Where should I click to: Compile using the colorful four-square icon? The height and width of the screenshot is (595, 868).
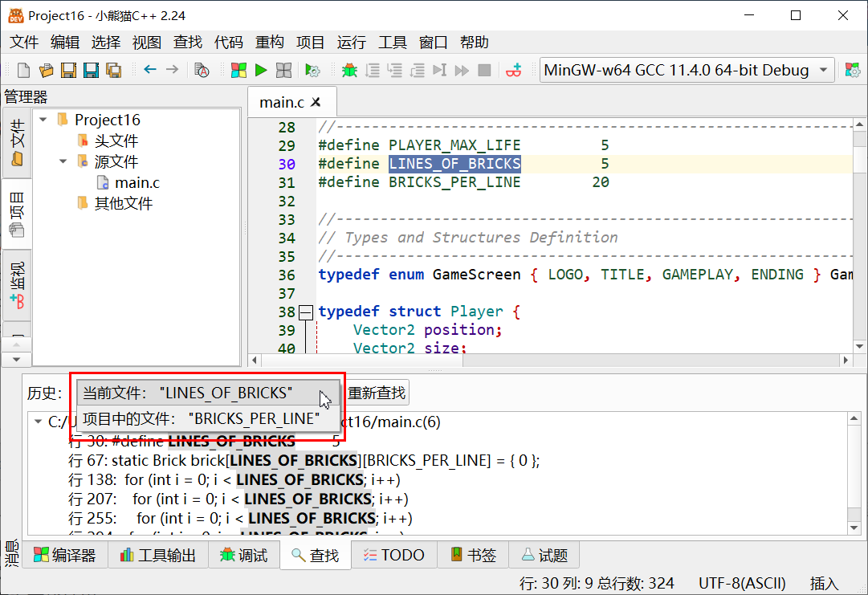pyautogui.click(x=238, y=71)
